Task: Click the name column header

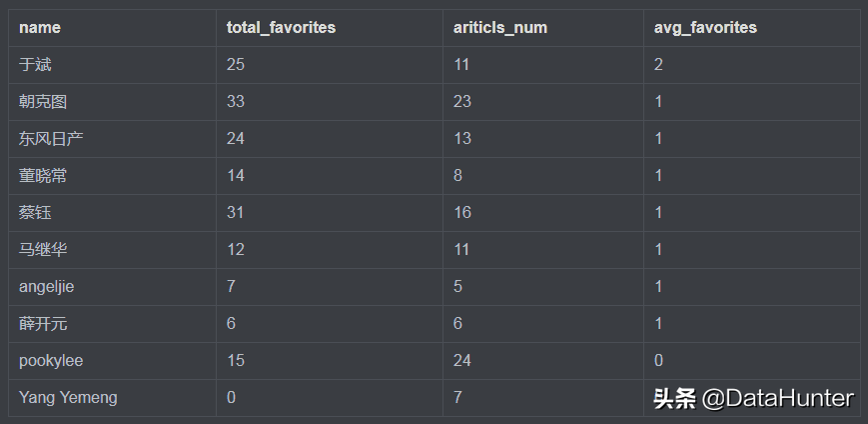Action: 40,28
